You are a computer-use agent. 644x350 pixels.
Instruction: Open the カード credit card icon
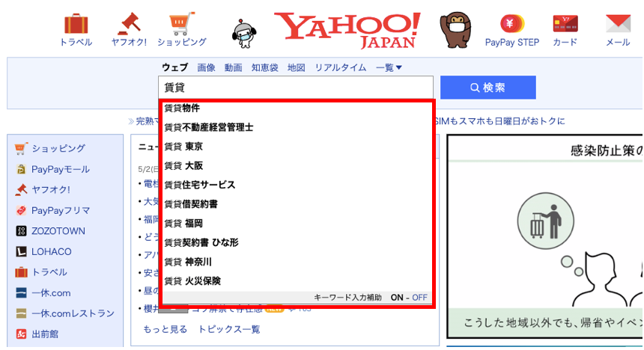click(x=565, y=23)
